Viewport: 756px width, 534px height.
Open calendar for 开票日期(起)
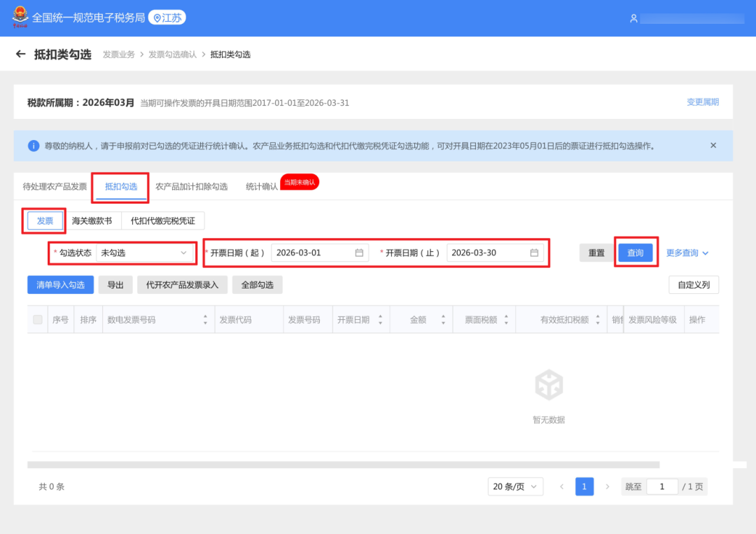click(359, 253)
